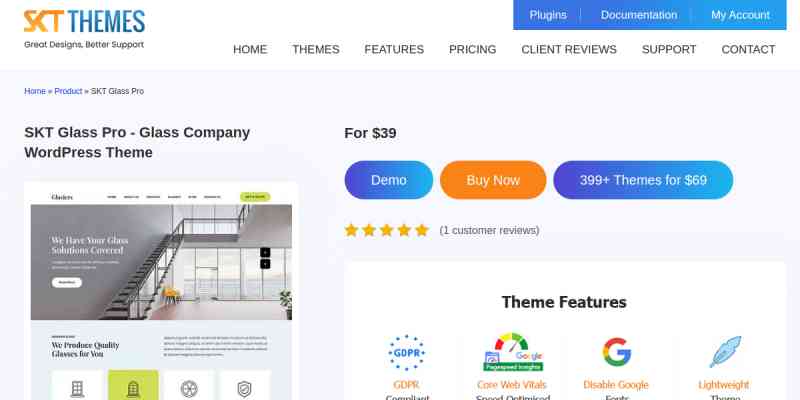
Task: Open the Plugins top bar link
Action: click(547, 15)
